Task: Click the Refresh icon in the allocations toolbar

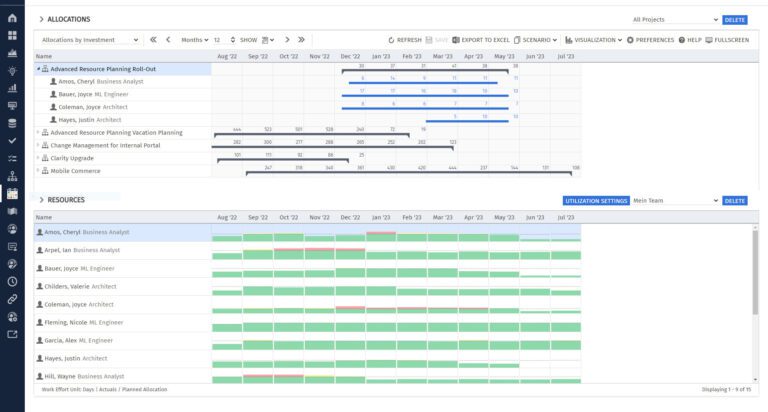Action: 392,40
